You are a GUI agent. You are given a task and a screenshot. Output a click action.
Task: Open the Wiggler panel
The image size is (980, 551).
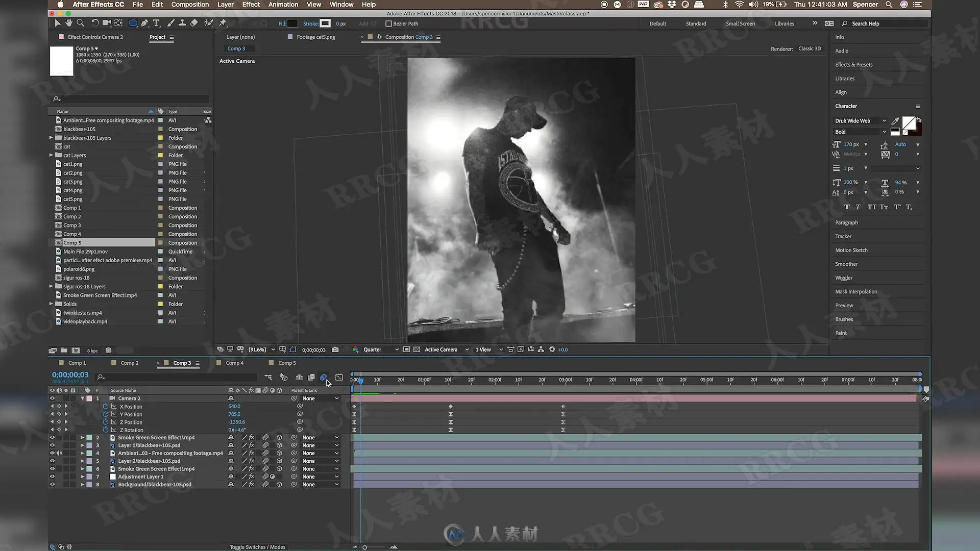(844, 278)
